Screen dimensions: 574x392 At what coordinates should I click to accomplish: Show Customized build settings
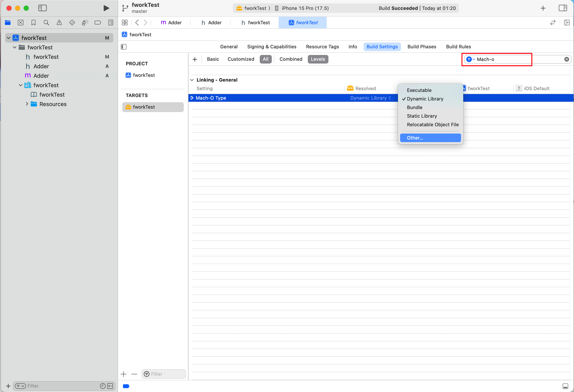pyautogui.click(x=241, y=59)
